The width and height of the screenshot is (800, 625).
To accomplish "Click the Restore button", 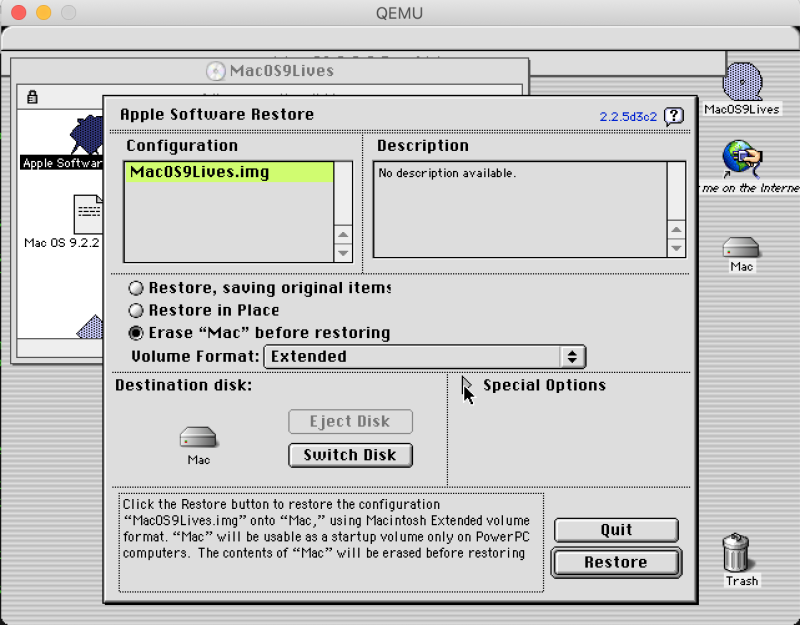I will (616, 562).
